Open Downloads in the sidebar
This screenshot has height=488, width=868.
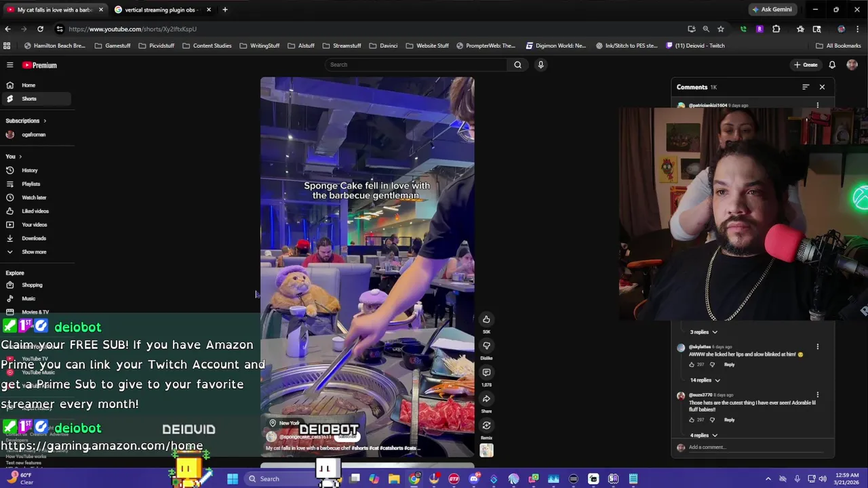[37, 238]
